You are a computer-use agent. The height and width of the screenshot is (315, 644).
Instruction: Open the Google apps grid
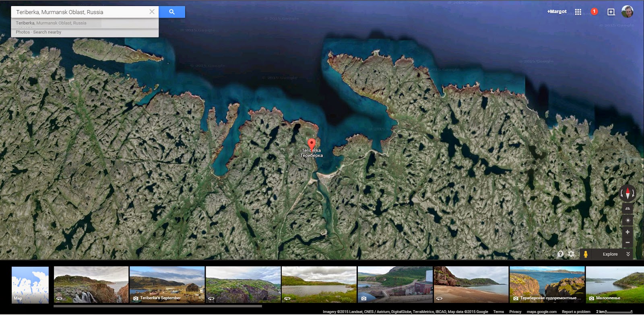(578, 12)
